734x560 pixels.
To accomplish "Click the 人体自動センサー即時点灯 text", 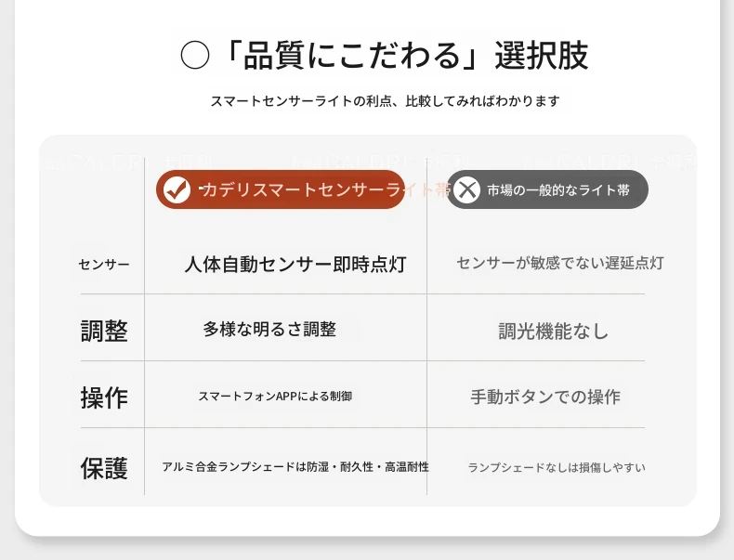I will (x=295, y=264).
